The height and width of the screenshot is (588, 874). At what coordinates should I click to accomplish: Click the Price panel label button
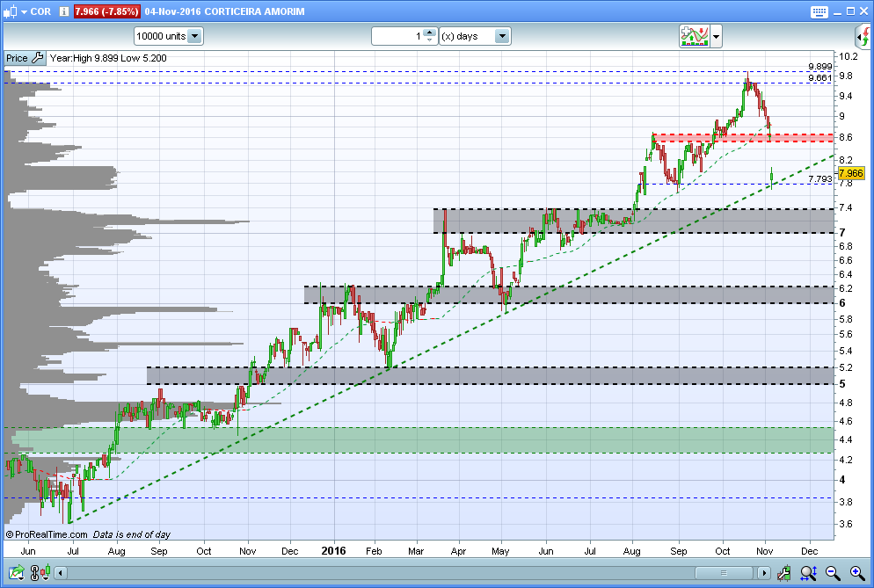[17, 58]
